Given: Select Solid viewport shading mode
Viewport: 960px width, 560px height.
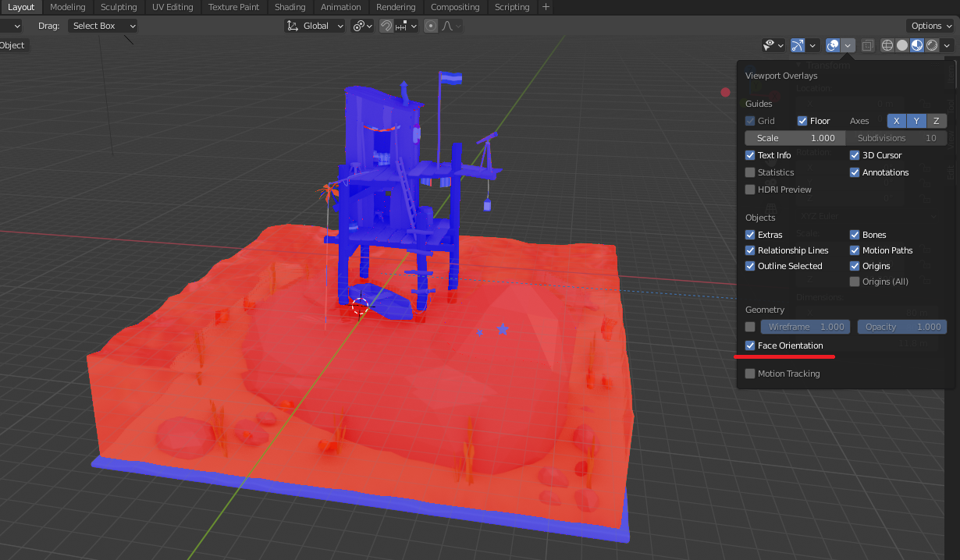Looking at the screenshot, I should (901, 44).
